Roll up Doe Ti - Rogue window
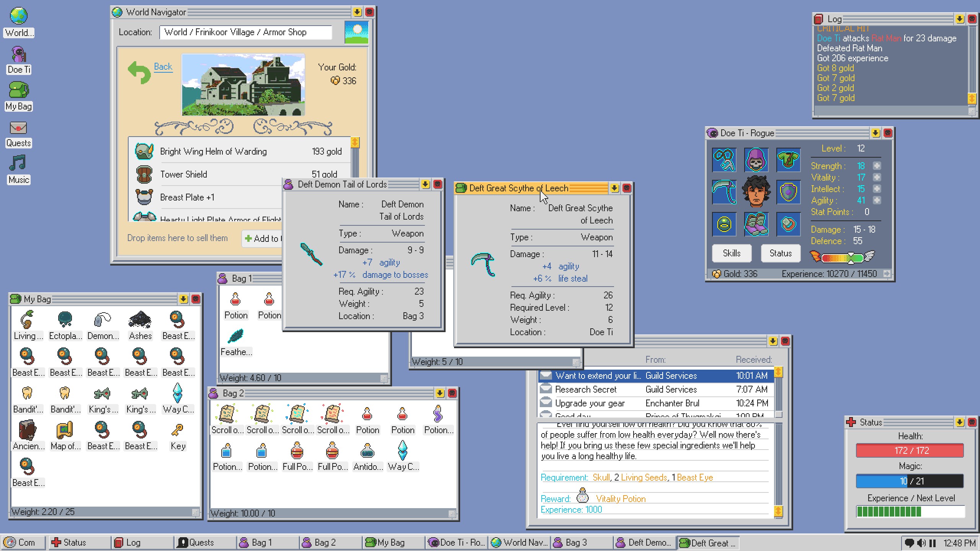Image resolution: width=980 pixels, height=551 pixels. 875,133
